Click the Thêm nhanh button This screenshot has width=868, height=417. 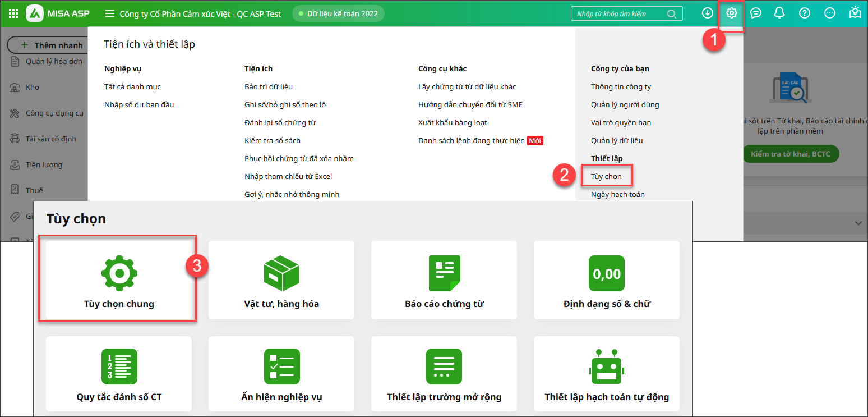[52, 45]
